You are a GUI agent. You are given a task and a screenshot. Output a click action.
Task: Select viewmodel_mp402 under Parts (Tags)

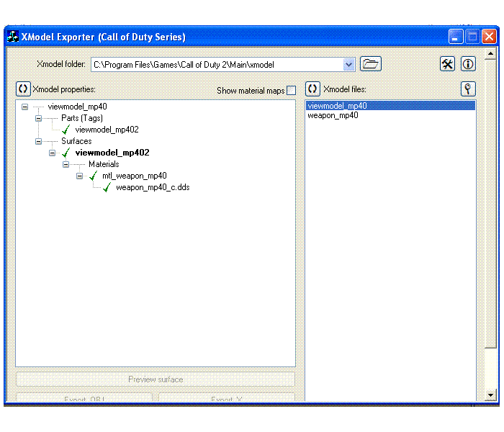107,130
